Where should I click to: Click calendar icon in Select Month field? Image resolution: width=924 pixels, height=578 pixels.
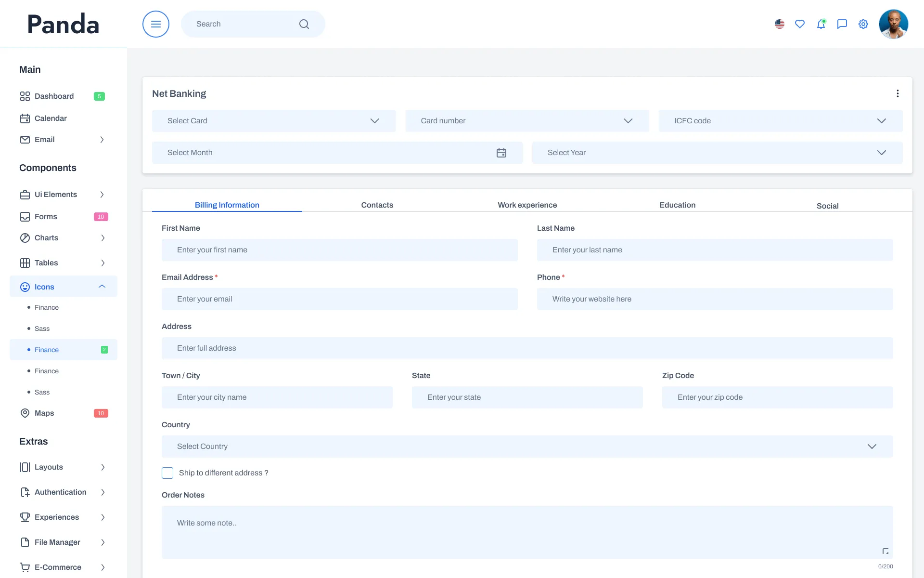tap(501, 153)
